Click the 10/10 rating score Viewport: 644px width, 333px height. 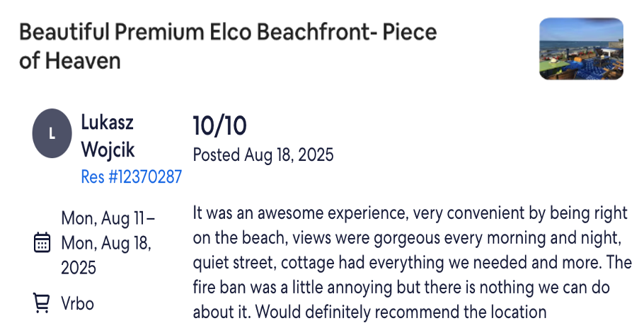[219, 125]
